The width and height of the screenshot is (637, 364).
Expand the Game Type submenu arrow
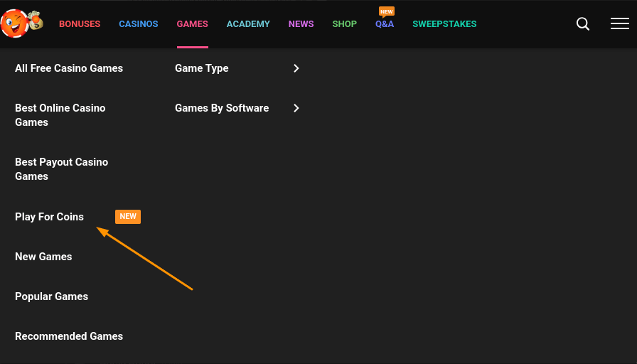[296, 68]
